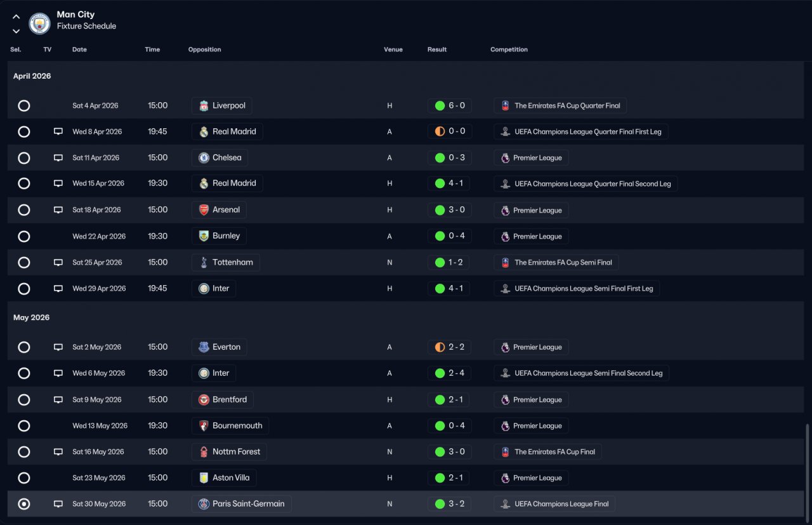Click the FA Cup icon on the Quarter Final row
The width and height of the screenshot is (812, 525).
505,105
